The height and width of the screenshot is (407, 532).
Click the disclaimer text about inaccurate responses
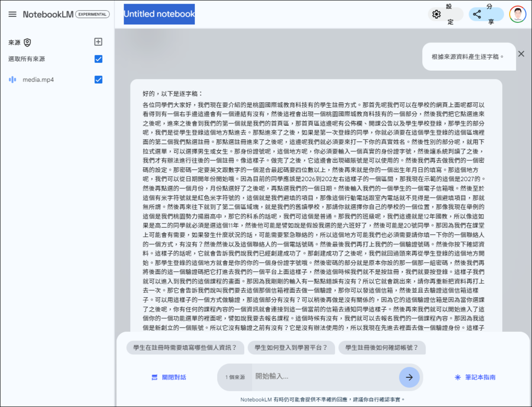click(x=323, y=400)
